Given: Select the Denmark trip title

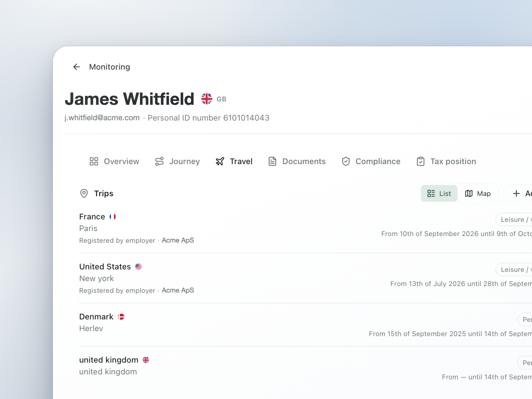Looking at the screenshot, I should point(96,317).
